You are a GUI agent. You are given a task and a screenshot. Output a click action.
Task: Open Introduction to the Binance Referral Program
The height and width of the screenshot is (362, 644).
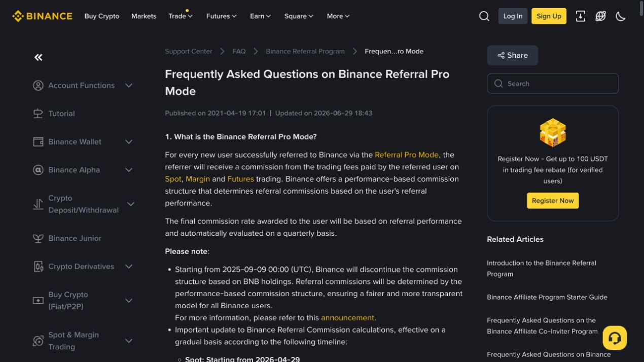tap(542, 269)
